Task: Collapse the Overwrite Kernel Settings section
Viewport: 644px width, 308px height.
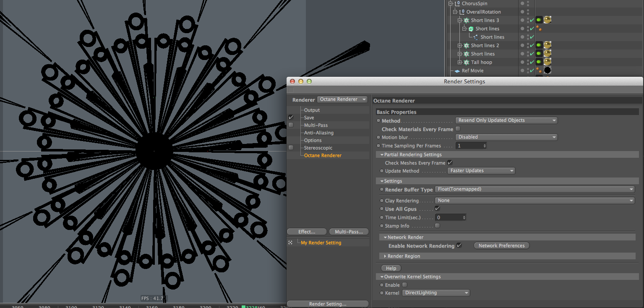Action: tap(382, 277)
